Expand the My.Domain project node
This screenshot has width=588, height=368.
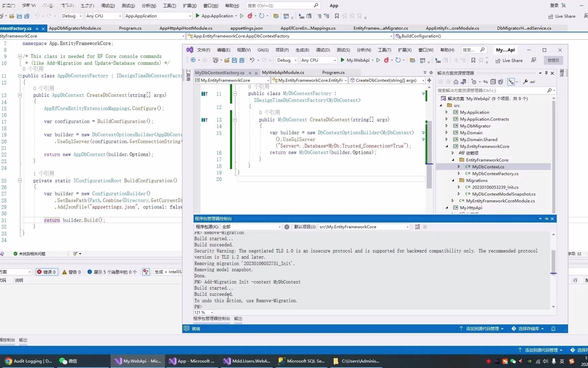tap(447, 133)
